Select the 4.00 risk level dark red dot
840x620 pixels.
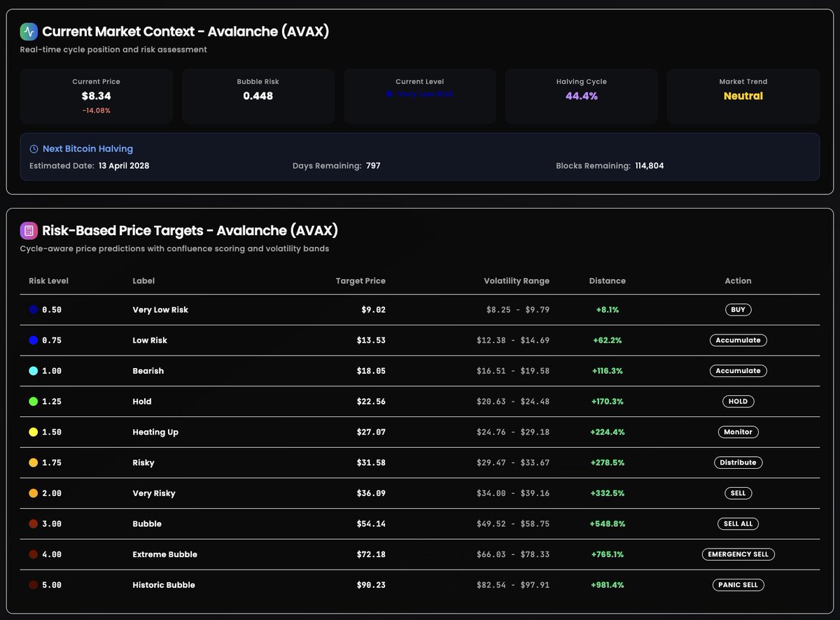34,554
